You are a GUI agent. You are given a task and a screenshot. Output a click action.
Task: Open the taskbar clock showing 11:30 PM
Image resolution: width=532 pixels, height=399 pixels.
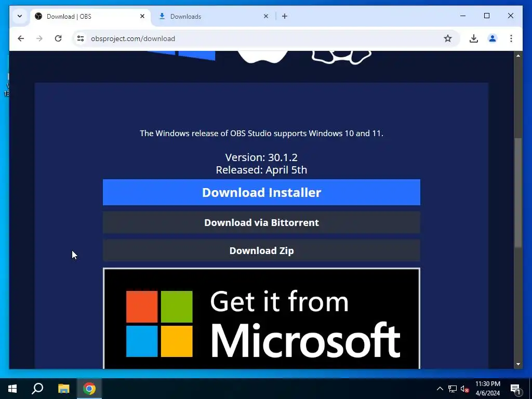(487, 389)
